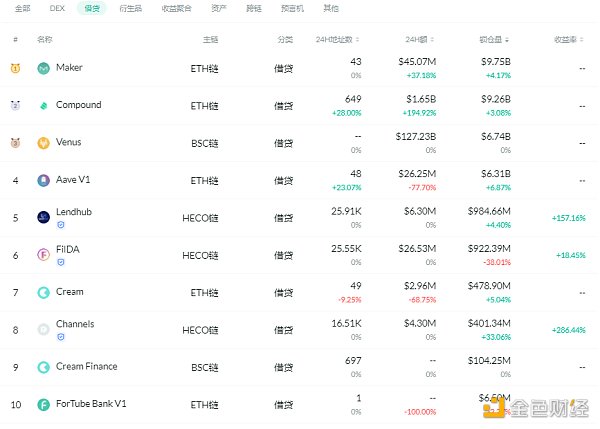The image size is (600, 429).
Task: Open the Venus project name link
Action: tap(68, 142)
